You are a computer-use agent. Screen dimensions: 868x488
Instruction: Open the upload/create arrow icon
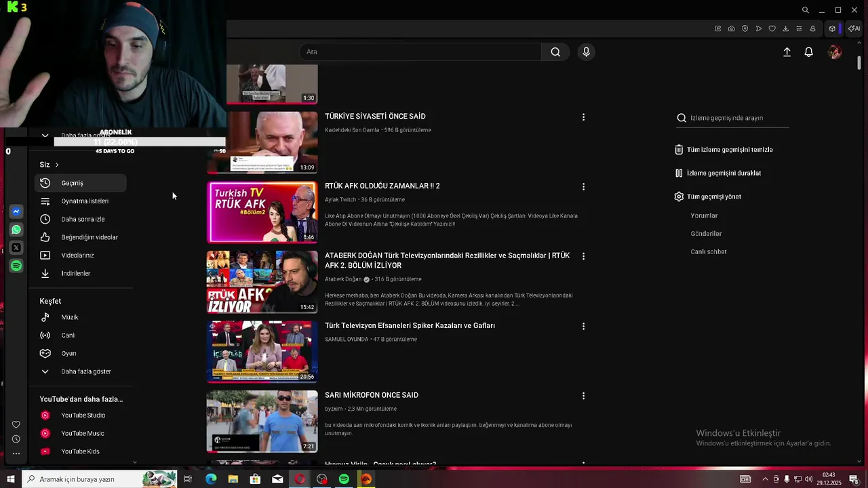pos(787,52)
